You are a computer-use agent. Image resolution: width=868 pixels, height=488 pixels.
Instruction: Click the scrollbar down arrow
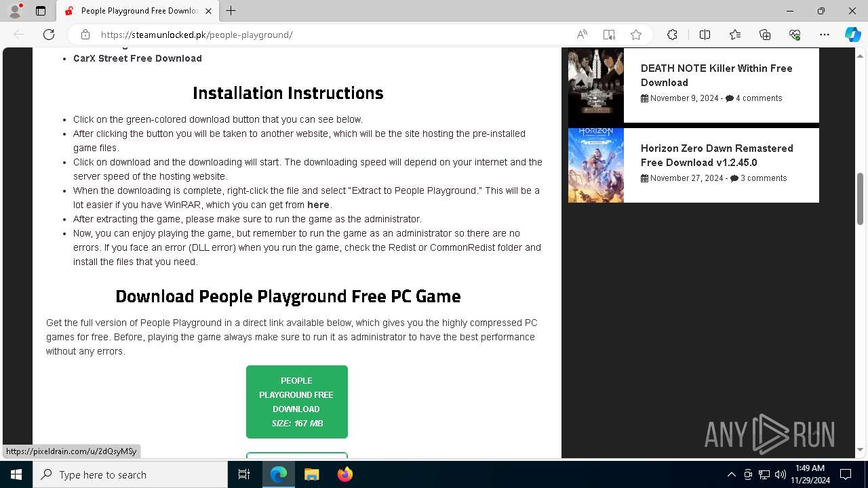click(860, 450)
